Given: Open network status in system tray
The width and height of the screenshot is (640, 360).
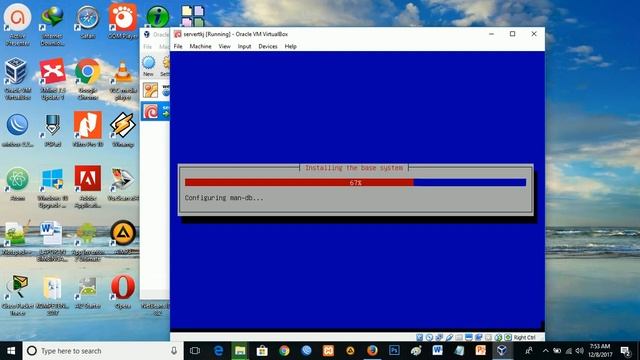Looking at the screenshot, I should (x=568, y=351).
